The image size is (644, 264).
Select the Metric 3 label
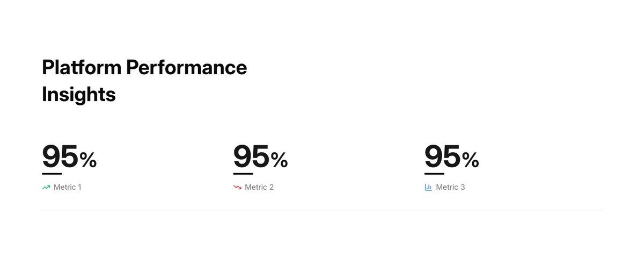tap(450, 188)
